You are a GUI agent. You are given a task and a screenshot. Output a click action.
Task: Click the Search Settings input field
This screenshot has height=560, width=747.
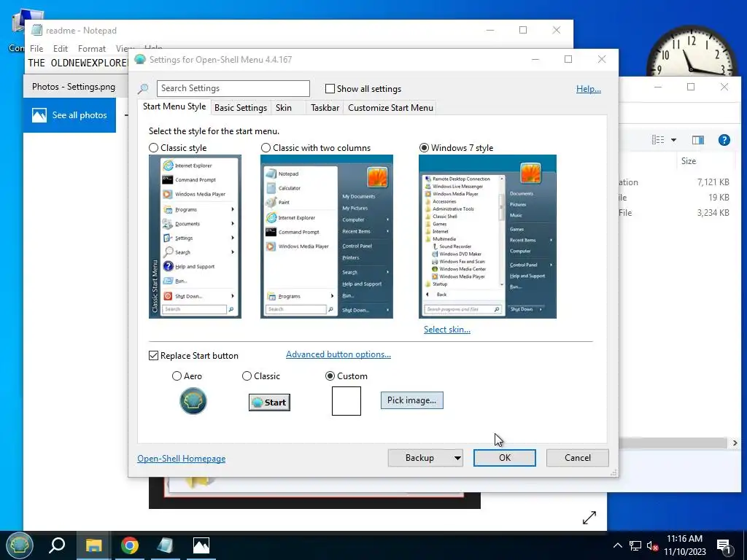233,88
